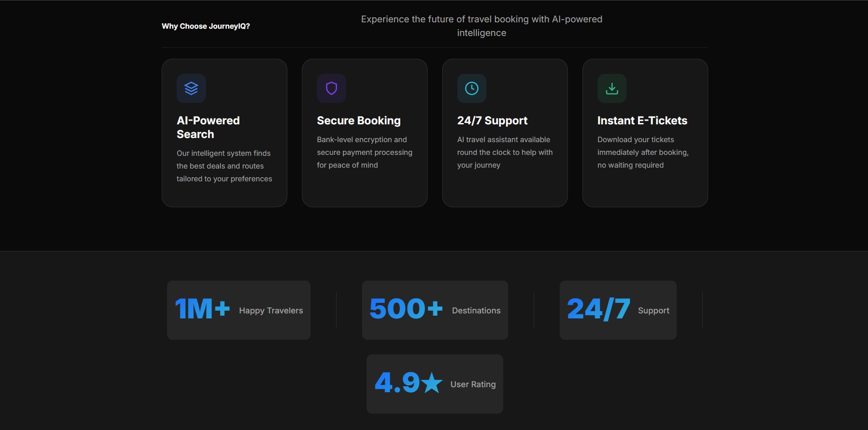
Task: Click the 'User Rating' label
Action: coord(473,384)
